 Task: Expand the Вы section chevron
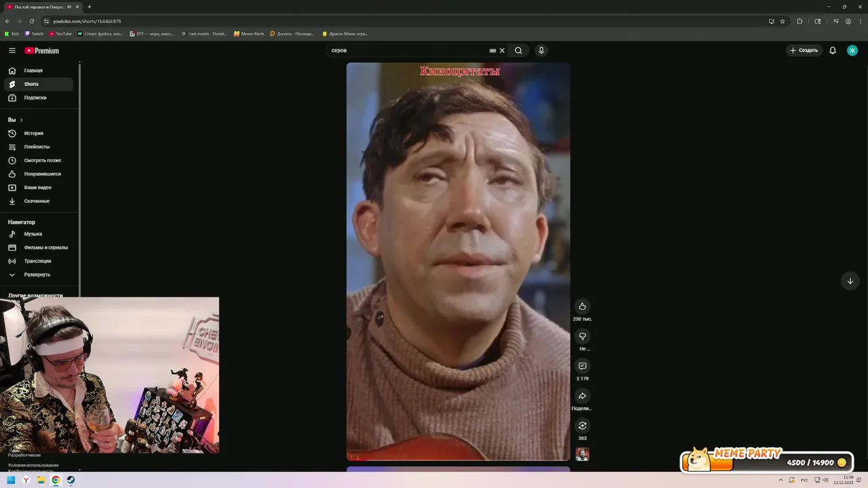(x=21, y=120)
